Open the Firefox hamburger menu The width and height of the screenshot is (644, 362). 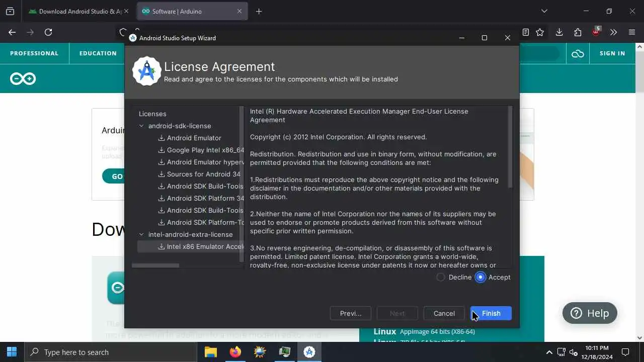(632, 32)
